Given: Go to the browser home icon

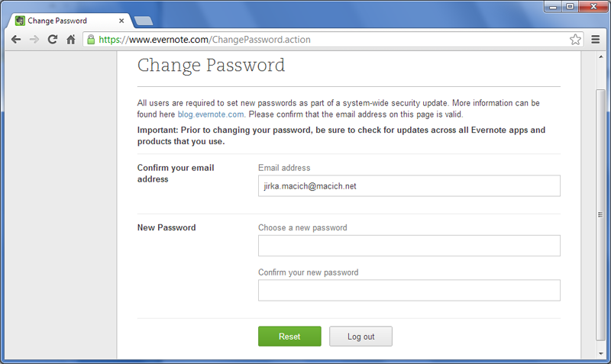Looking at the screenshot, I should point(71,40).
